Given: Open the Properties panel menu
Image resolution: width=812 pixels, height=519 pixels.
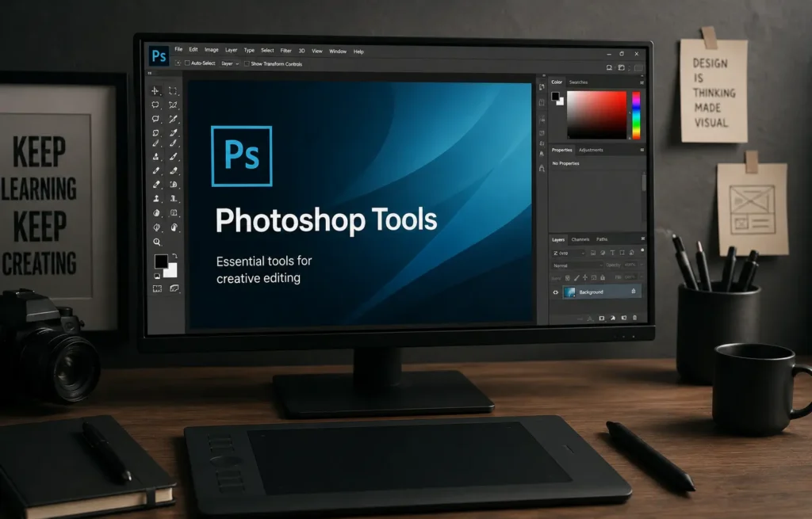Looking at the screenshot, I should 642,150.
